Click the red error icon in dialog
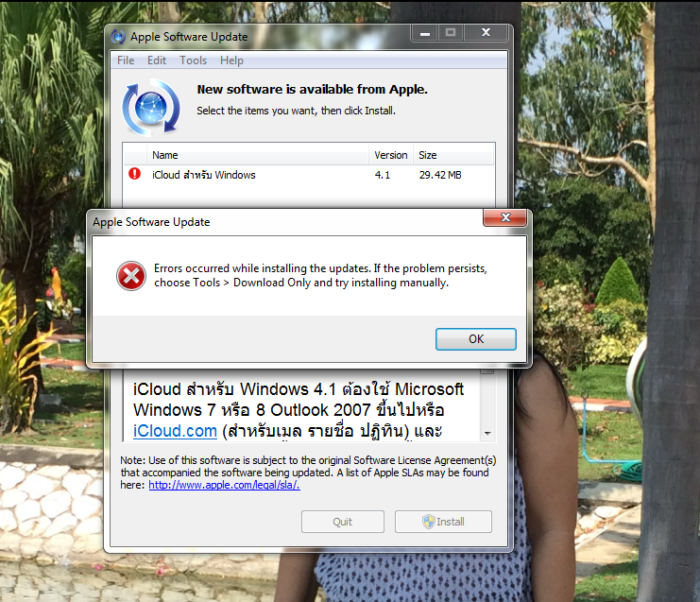 [130, 276]
